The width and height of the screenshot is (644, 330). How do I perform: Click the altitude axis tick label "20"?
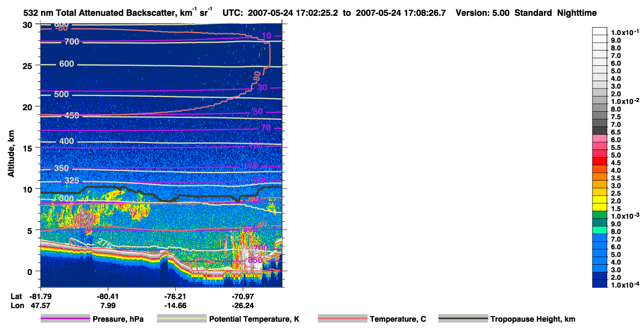pos(28,107)
